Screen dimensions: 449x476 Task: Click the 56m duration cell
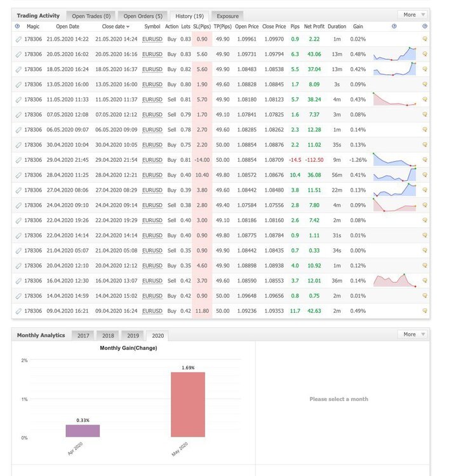(337, 175)
